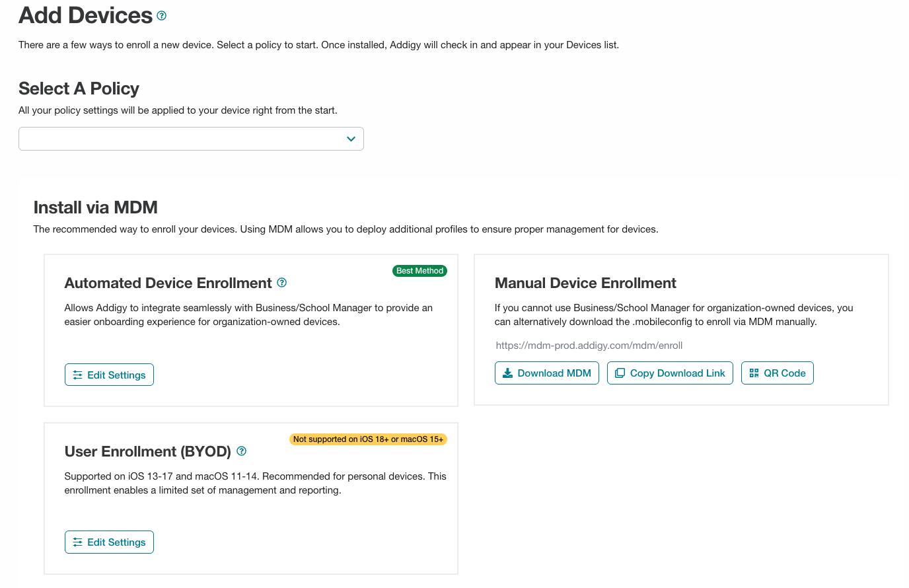Open help icon beside Automated Device Enrollment
This screenshot has width=909, height=588.
tap(282, 283)
